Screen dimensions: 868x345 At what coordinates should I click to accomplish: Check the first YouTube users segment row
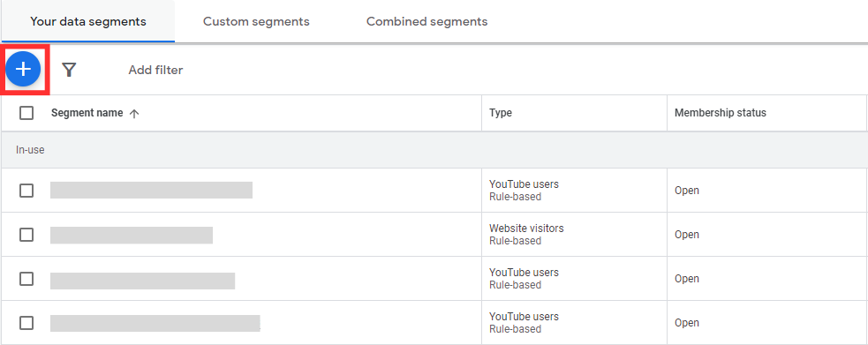click(x=26, y=191)
